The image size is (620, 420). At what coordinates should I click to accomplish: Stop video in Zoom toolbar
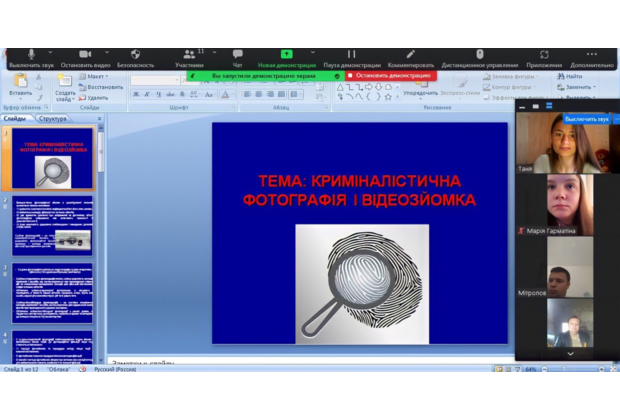84,54
